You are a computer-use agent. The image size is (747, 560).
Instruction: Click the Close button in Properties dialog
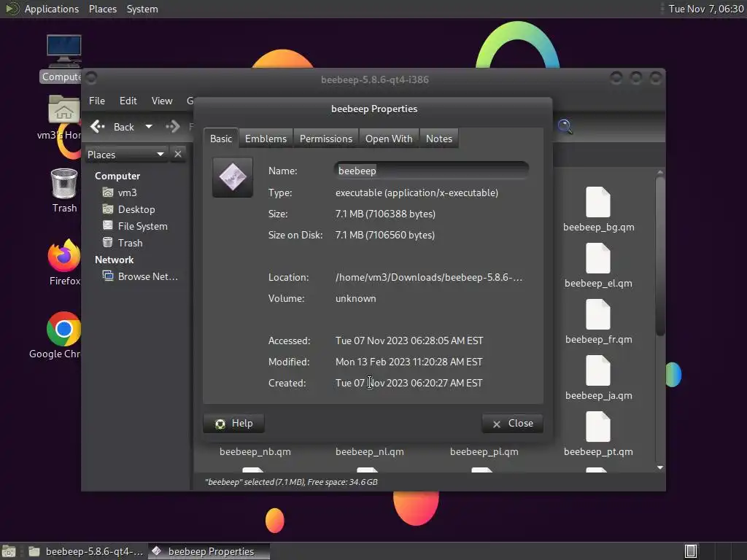513,424
